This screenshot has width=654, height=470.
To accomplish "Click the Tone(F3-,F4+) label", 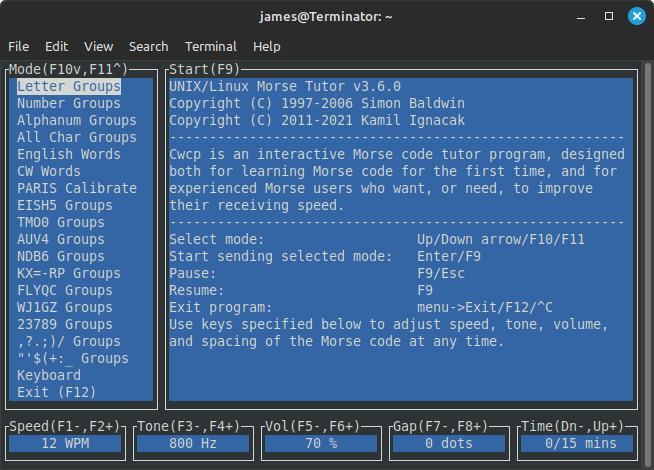I will click(189, 427).
